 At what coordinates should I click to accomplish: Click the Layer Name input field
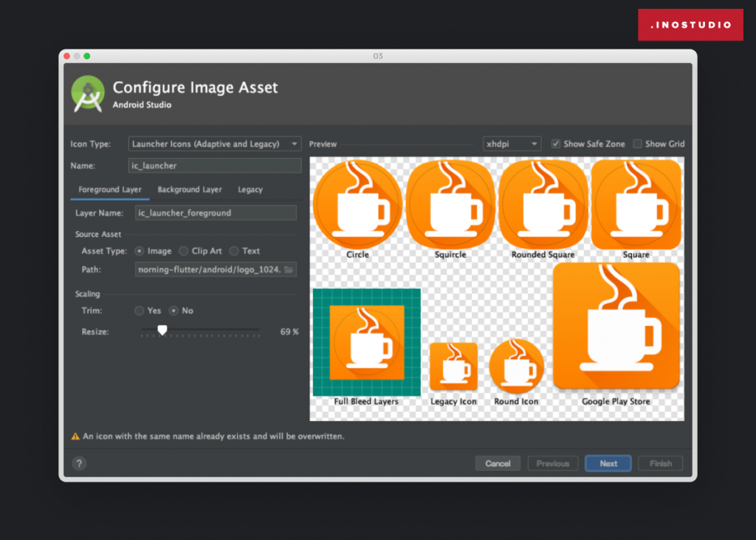pyautogui.click(x=216, y=213)
